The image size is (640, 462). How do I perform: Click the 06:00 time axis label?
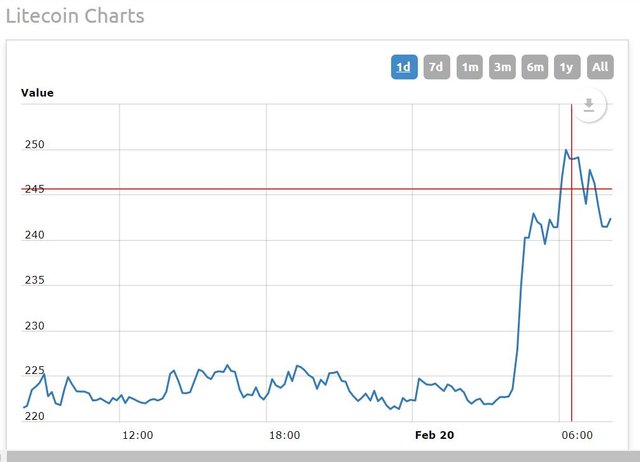(578, 435)
